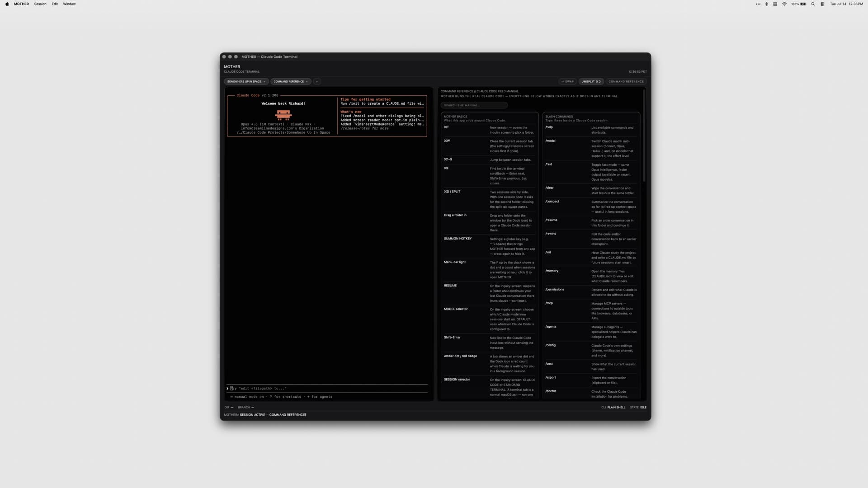The image size is (868, 488).
Task: Click the SESSION selector entry
Action: click(490, 388)
